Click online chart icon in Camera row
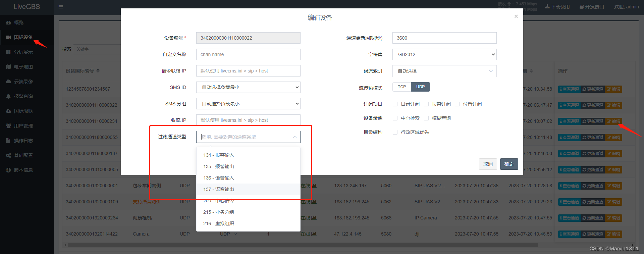Screen dimensions: 644x254 pos(314,234)
